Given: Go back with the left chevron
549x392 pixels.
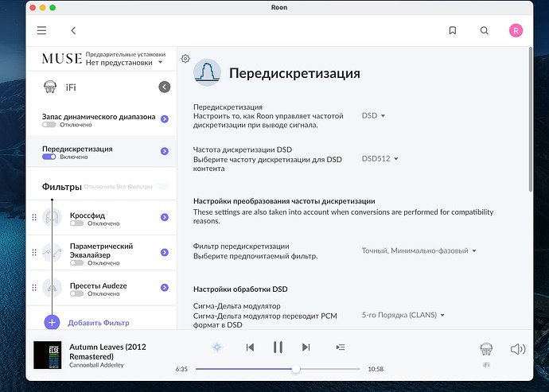Looking at the screenshot, I should pos(73,30).
